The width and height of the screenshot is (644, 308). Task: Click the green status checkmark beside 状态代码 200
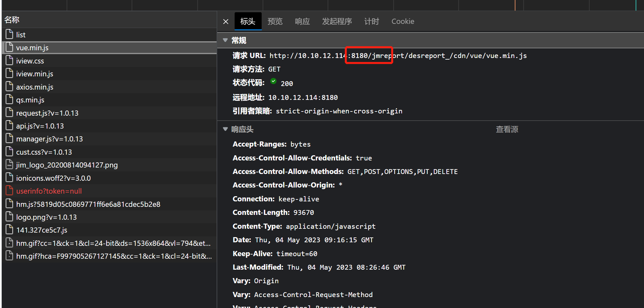(273, 81)
